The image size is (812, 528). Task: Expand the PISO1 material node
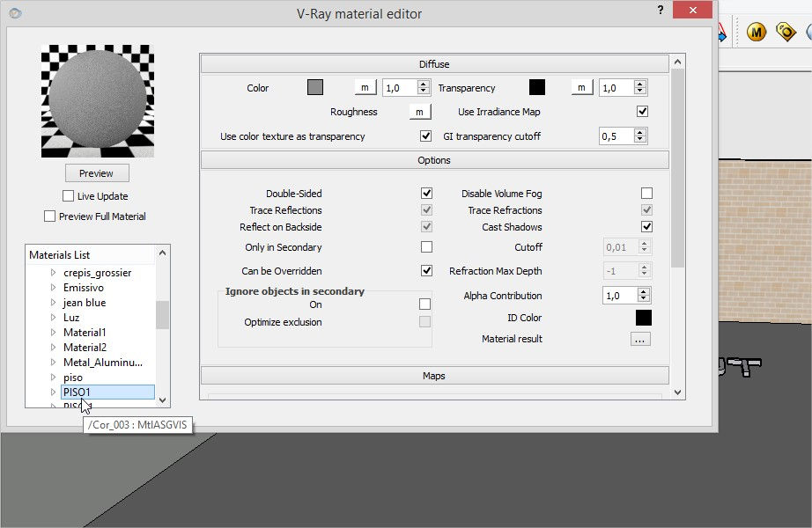tap(53, 392)
